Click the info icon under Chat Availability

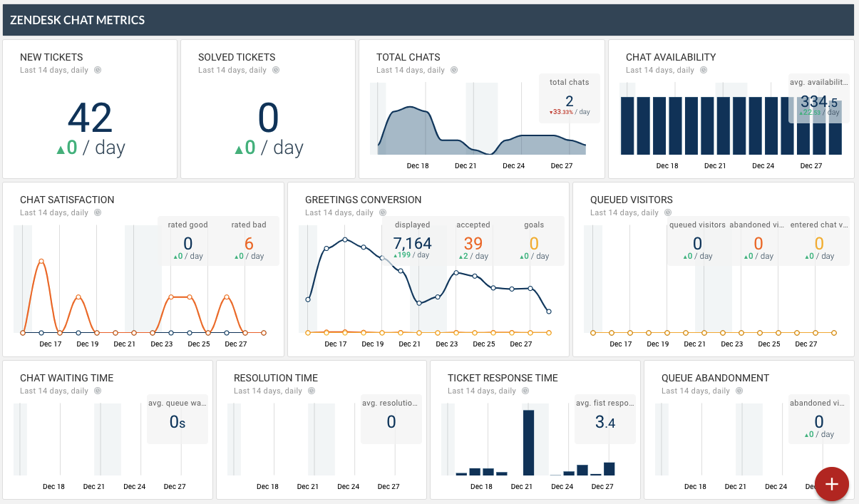click(704, 70)
